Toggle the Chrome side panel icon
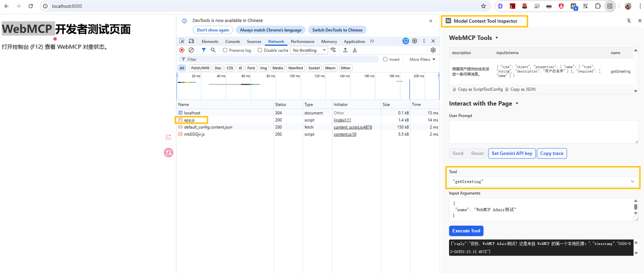Image resolution: width=644 pixels, height=273 pixels. coord(610,6)
